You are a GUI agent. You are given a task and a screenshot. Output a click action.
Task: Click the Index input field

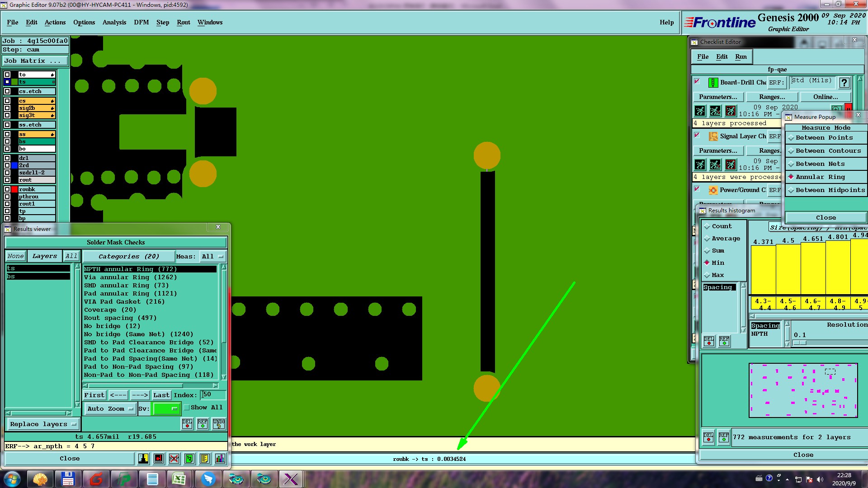point(213,395)
